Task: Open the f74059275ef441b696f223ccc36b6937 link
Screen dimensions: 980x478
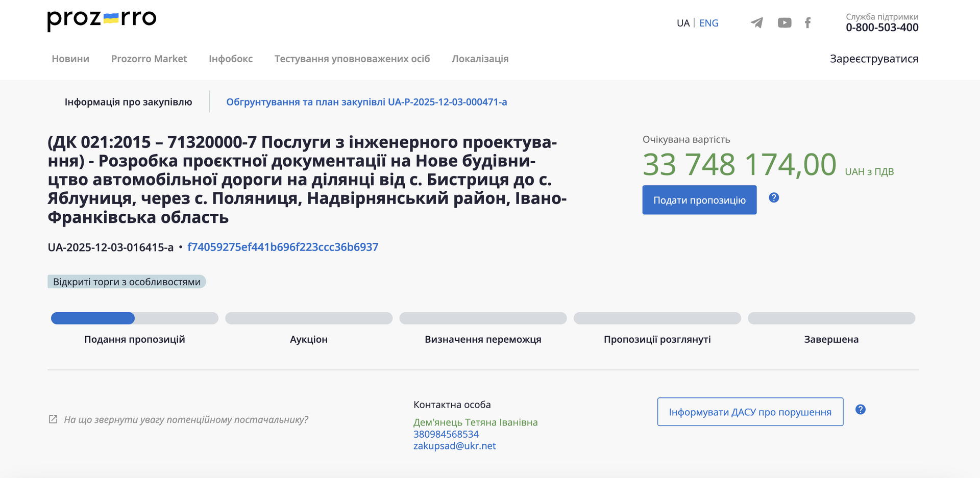Action: tap(283, 247)
